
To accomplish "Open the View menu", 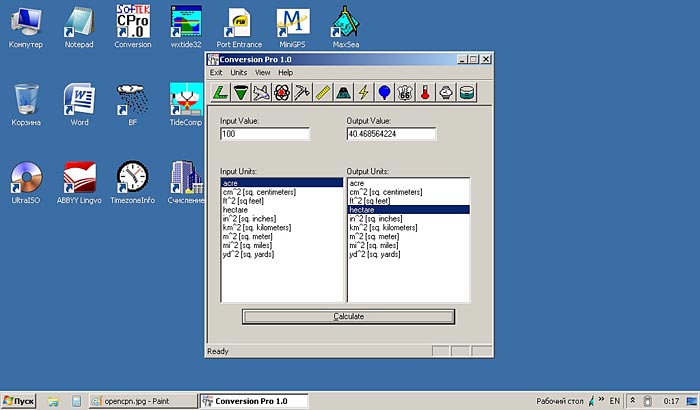I will 262,72.
